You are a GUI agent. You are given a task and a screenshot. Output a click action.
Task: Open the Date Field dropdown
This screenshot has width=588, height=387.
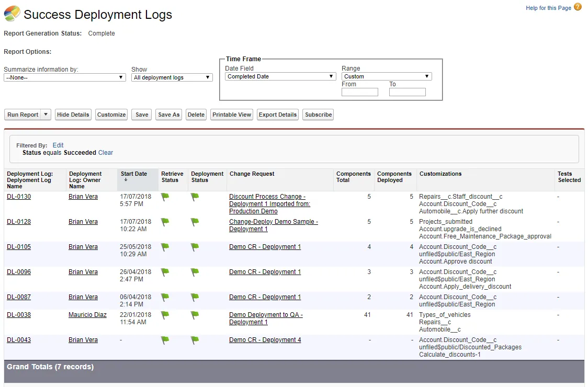pyautogui.click(x=280, y=76)
